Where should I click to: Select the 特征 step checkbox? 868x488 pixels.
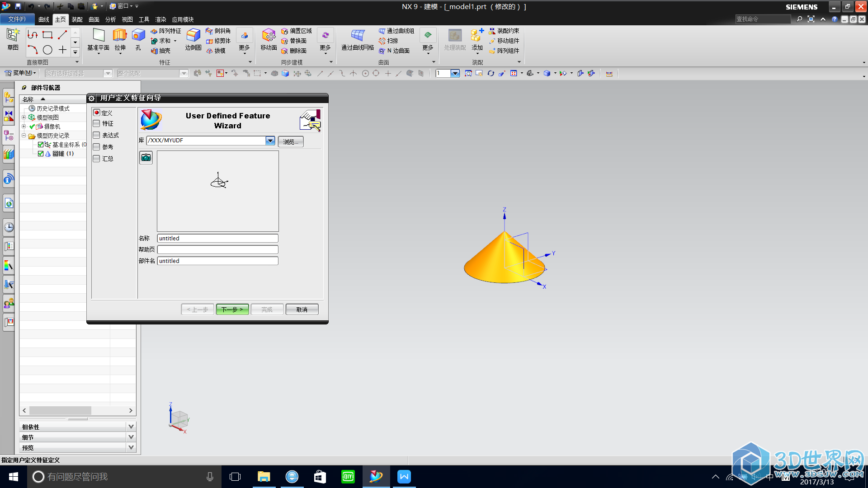[96, 123]
